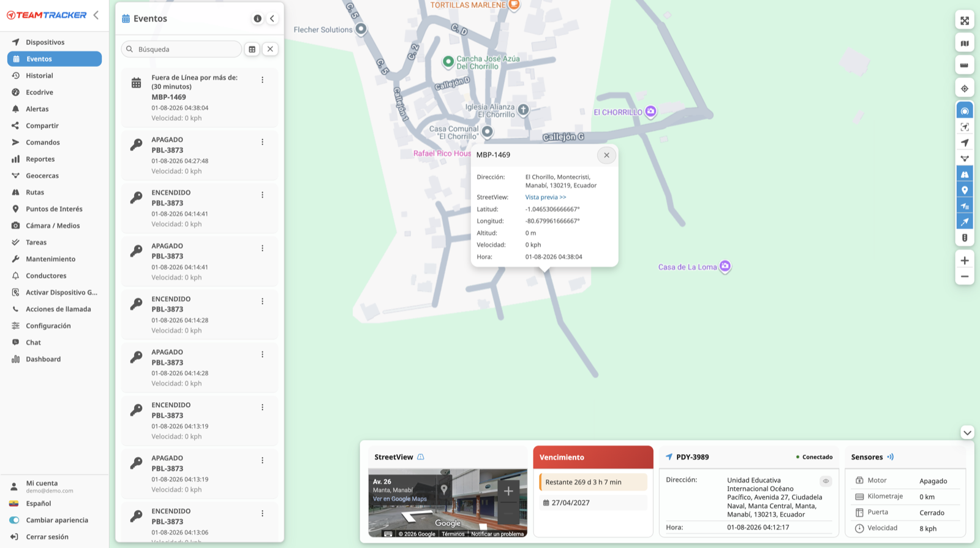The width and height of the screenshot is (980, 548).
Task: Open the Vista previa >> StreetView link
Action: pyautogui.click(x=546, y=197)
